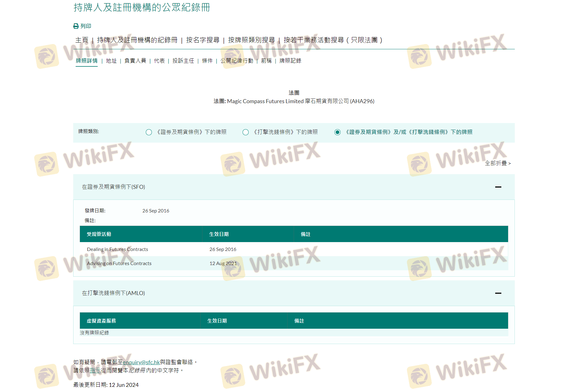
Task: Open the 條件 tab
Action: click(207, 61)
